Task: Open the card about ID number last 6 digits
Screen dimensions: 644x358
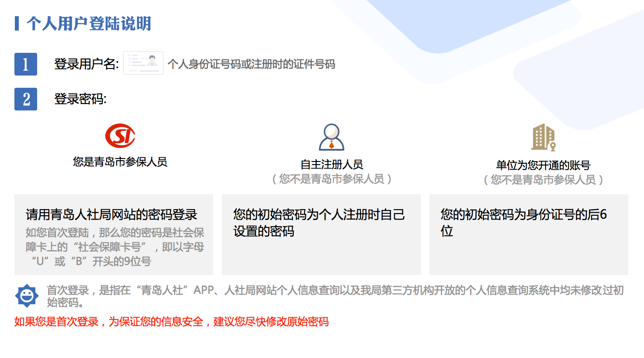Action: pyautogui.click(x=529, y=234)
